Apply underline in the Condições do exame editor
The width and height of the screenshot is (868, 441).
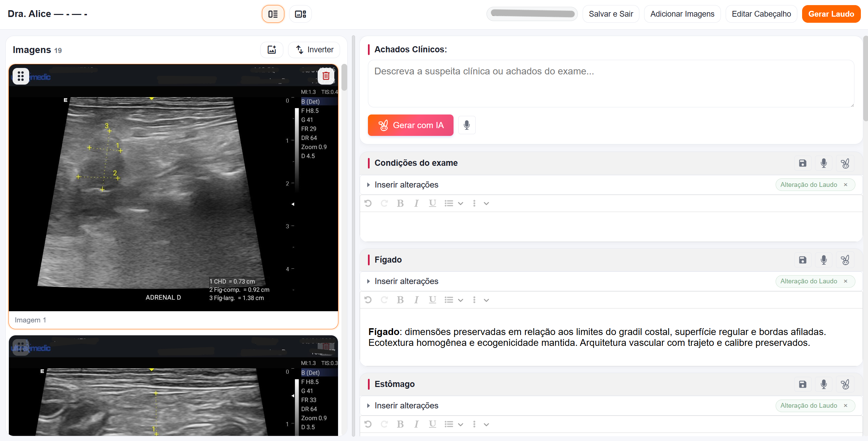coord(432,203)
